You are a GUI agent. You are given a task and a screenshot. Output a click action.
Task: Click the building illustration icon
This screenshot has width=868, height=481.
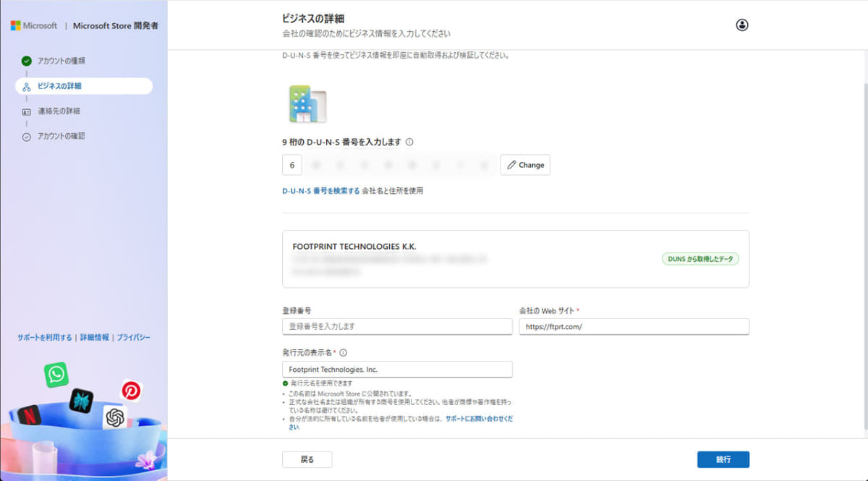(308, 103)
